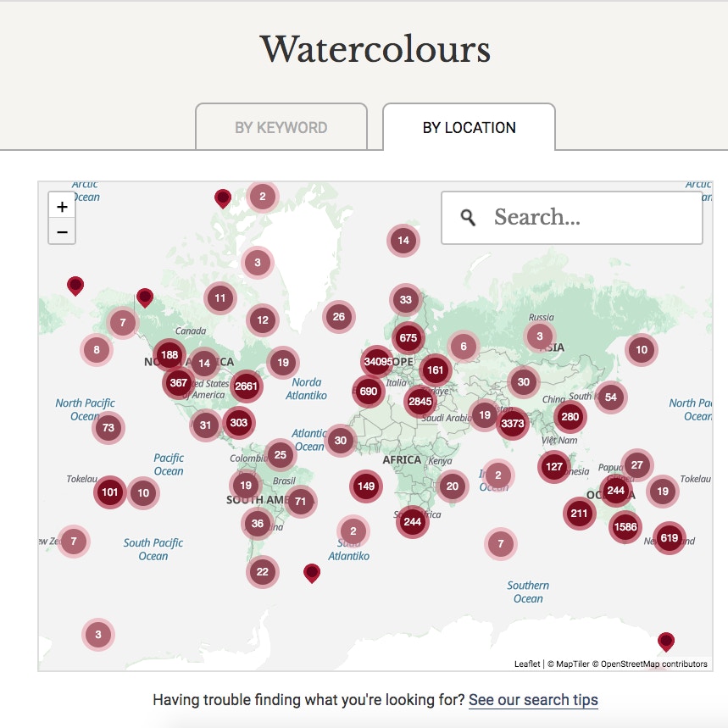Click the 690 cluster marker
Image resolution: width=728 pixels, height=728 pixels.
click(x=369, y=392)
